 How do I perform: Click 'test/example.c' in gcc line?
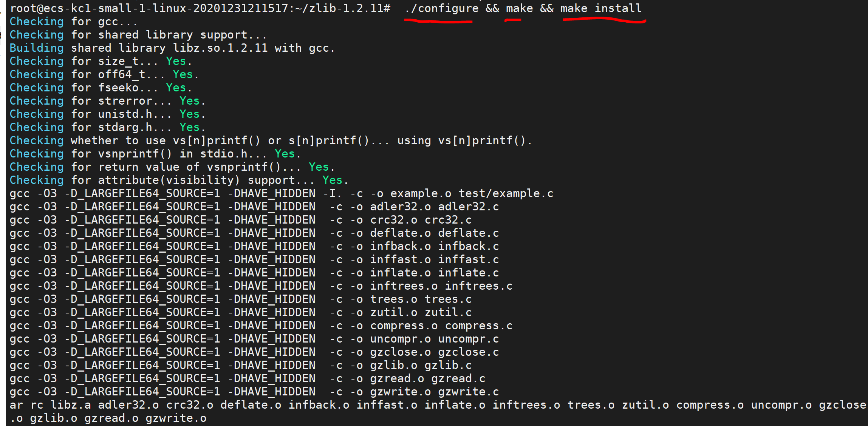coord(506,193)
